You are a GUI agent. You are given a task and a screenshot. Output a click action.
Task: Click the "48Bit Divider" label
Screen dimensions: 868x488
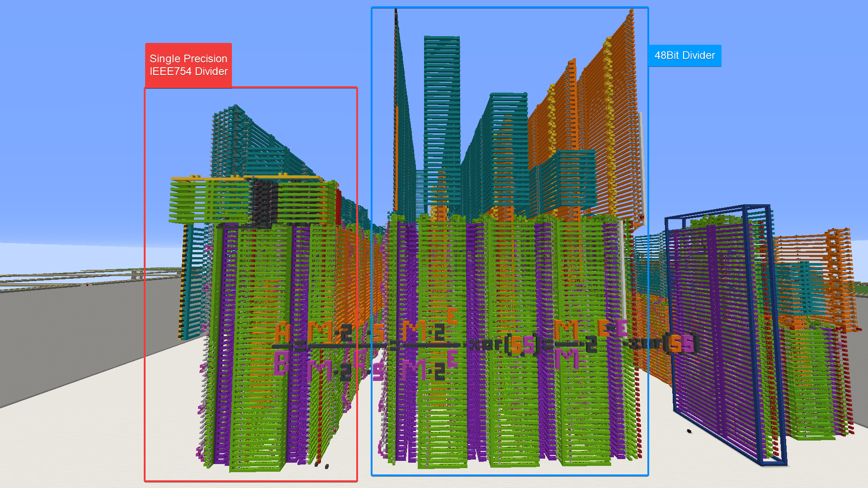pyautogui.click(x=685, y=56)
